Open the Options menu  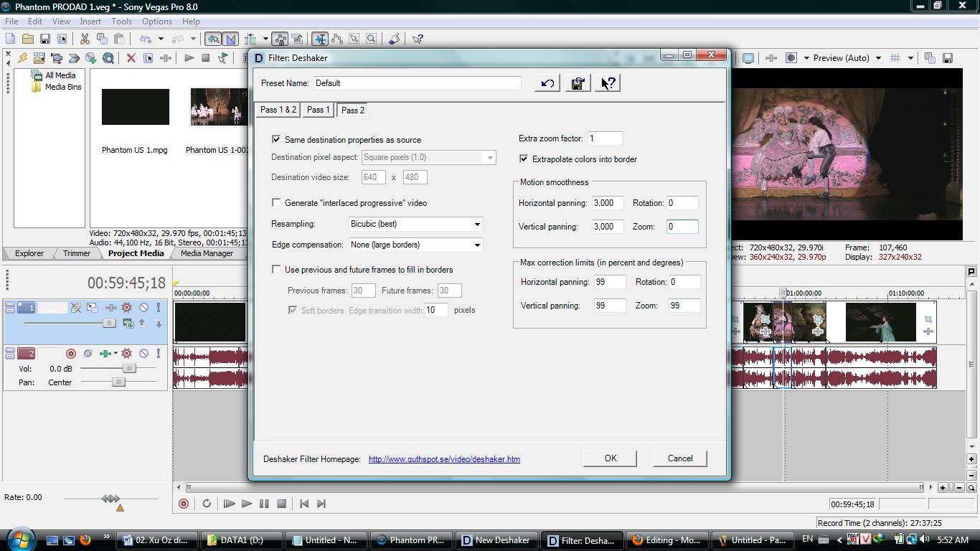(156, 22)
